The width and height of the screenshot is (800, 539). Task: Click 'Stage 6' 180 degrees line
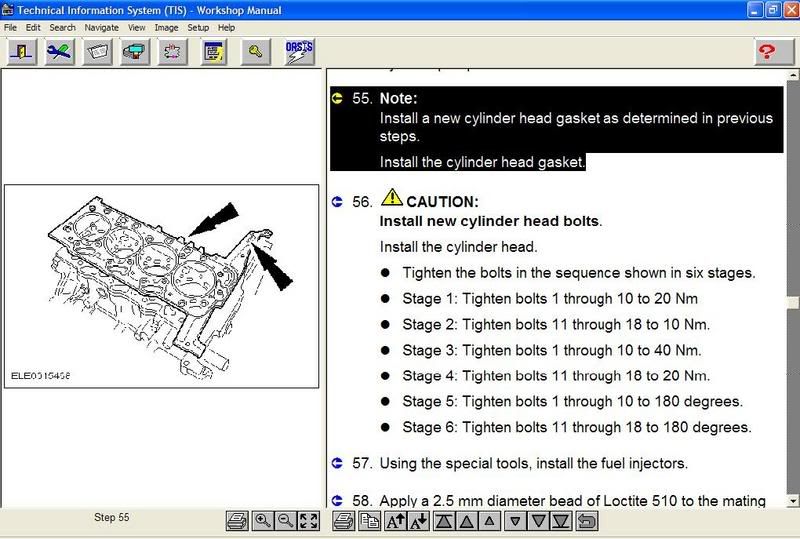577,427
